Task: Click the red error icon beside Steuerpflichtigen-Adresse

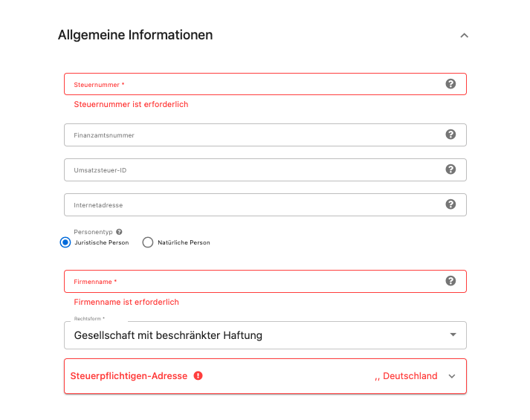Action: [198, 375]
